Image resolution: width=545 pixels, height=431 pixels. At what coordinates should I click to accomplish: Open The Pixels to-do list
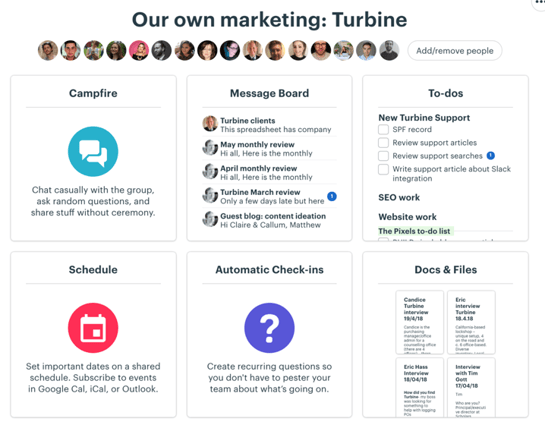[414, 231]
